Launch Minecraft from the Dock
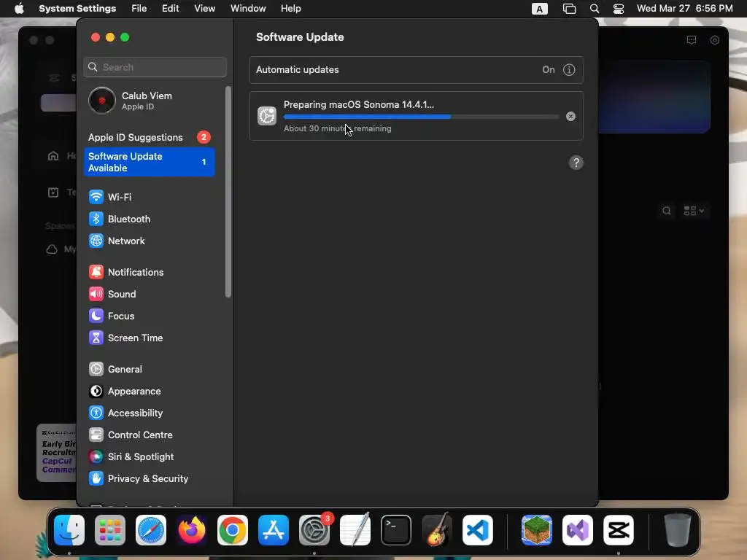 click(537, 530)
